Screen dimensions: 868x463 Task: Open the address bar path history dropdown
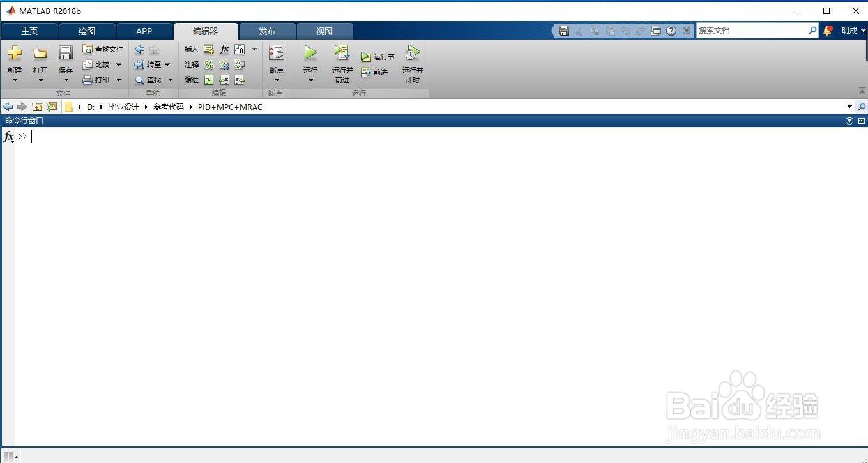(x=849, y=107)
